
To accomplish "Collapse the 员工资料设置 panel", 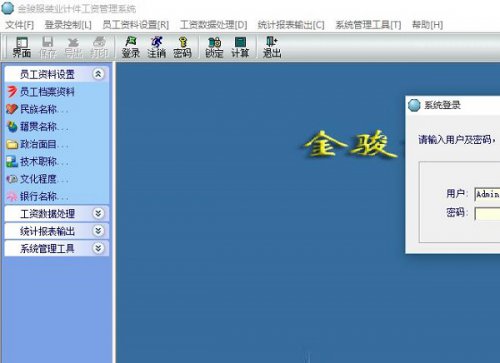I will click(x=98, y=74).
